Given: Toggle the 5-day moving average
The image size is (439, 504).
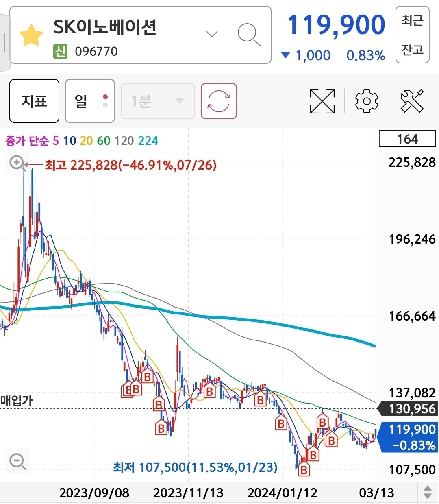Looking at the screenshot, I should 55,140.
